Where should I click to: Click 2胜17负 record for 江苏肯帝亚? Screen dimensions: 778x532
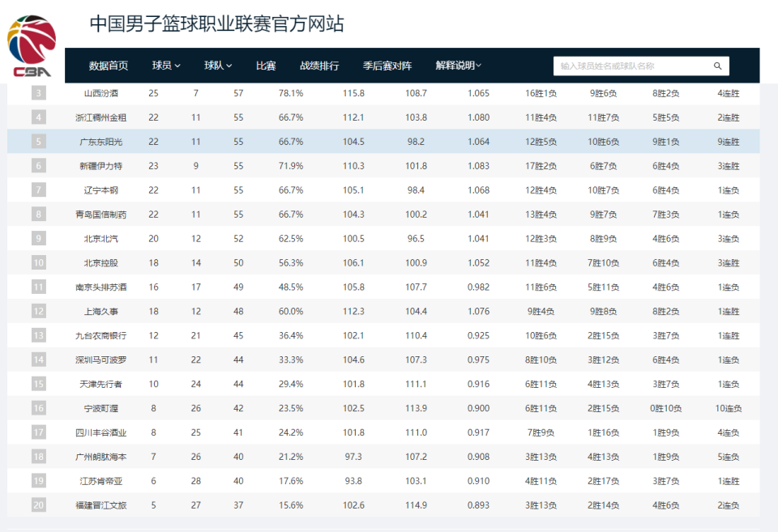(603, 482)
